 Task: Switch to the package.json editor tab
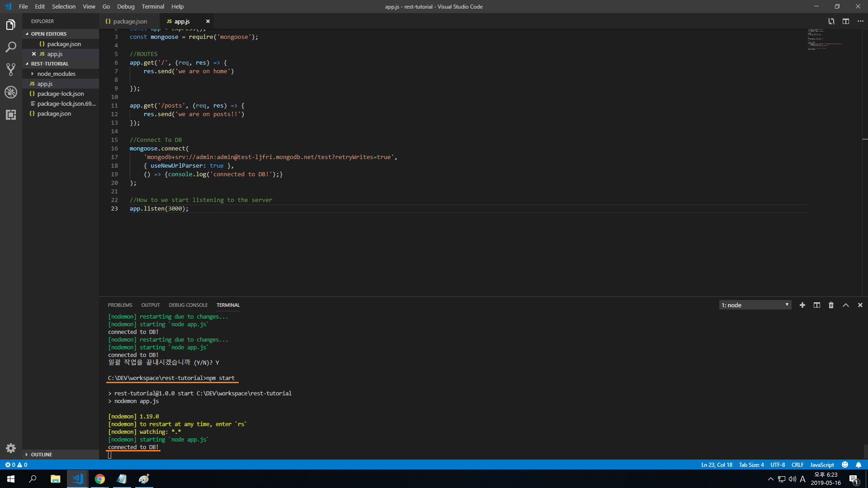point(129,21)
